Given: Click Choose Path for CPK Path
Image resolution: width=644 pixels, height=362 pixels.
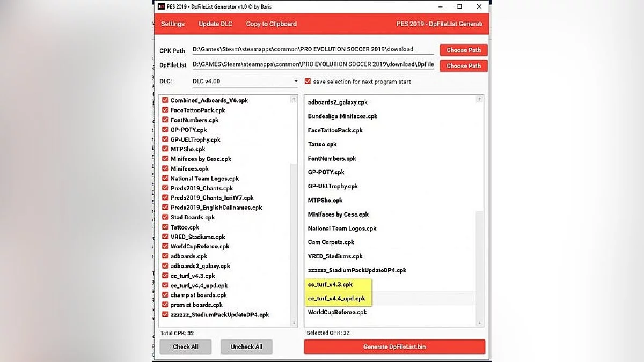Looking at the screenshot, I should [x=464, y=50].
